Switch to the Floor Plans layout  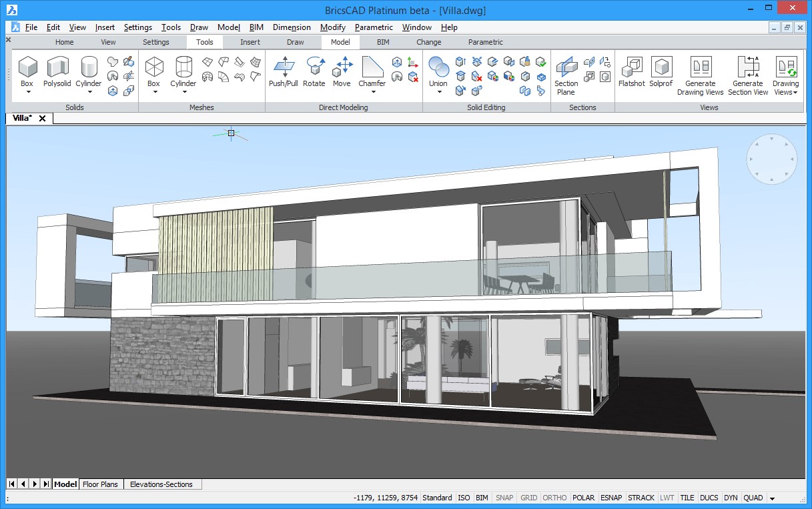click(101, 484)
